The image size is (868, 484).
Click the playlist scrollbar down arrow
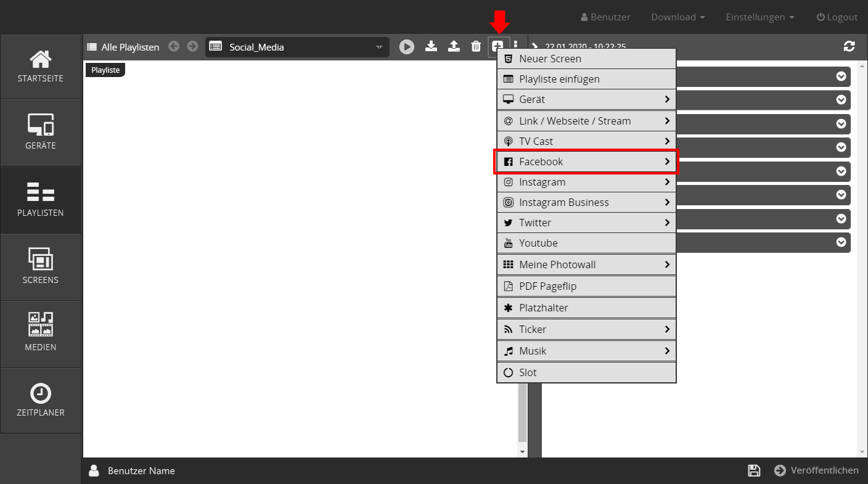pos(523,452)
